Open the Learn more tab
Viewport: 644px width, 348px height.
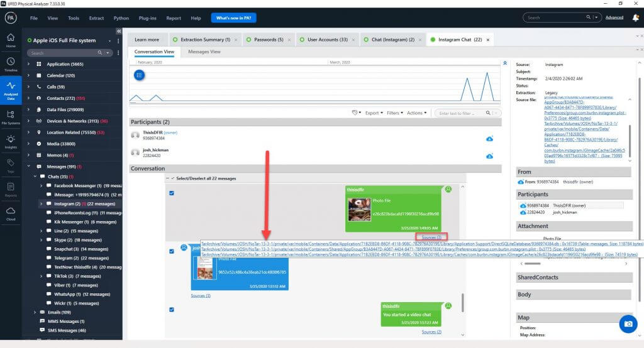point(147,40)
